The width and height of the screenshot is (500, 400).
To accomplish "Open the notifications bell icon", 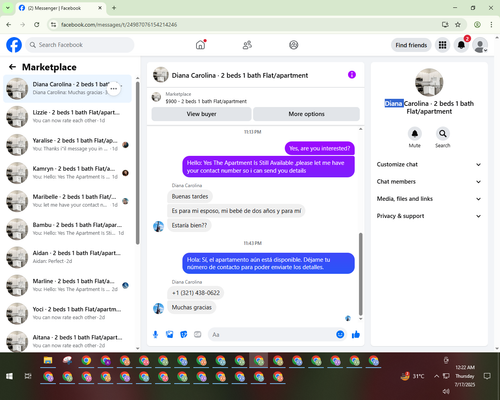I will (x=461, y=45).
